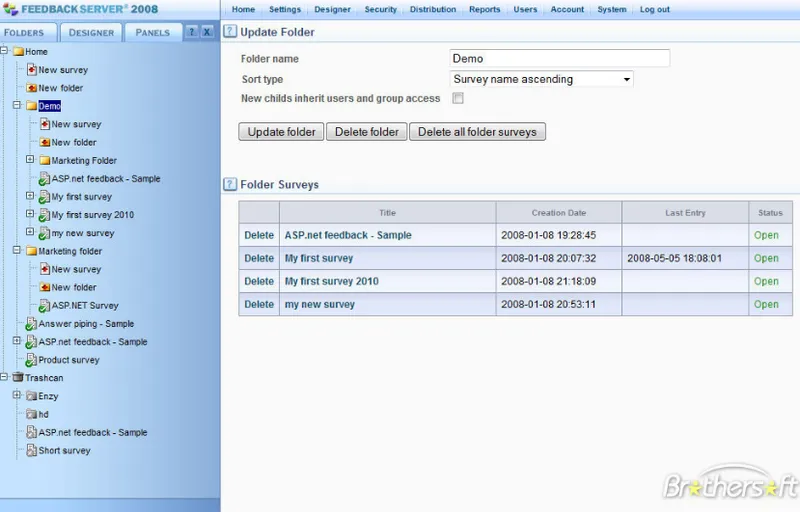The width and height of the screenshot is (800, 512).
Task: Click Log out in top menu
Action: click(x=655, y=9)
